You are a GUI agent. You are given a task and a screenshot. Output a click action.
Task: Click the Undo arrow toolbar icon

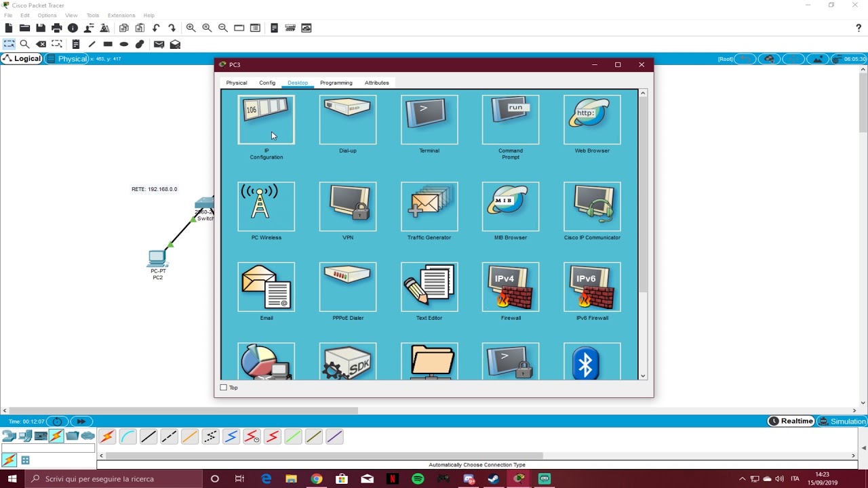tap(156, 28)
